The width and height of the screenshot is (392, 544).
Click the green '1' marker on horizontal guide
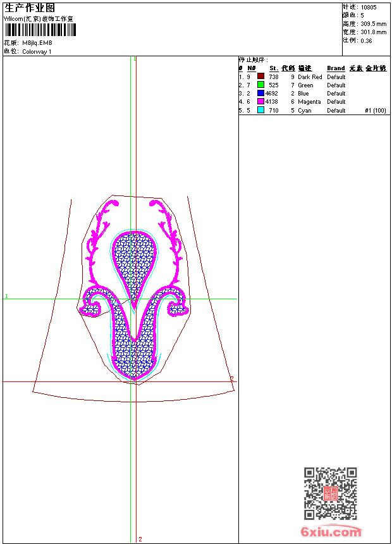click(6, 296)
